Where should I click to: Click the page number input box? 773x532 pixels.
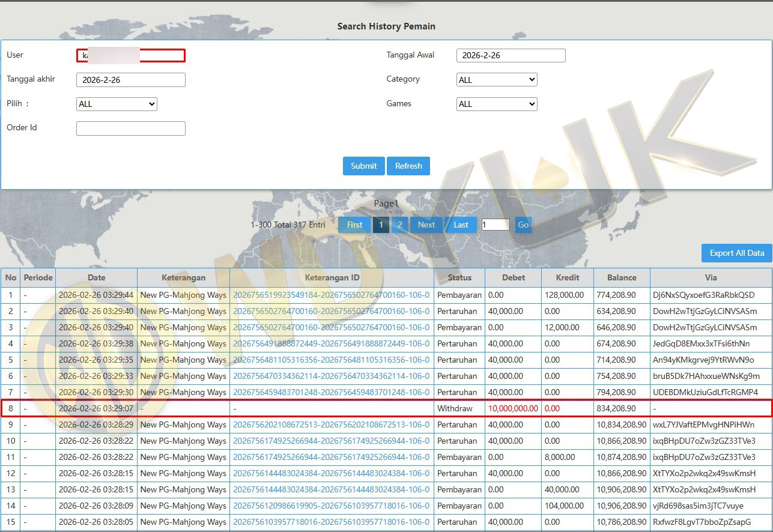[496, 225]
